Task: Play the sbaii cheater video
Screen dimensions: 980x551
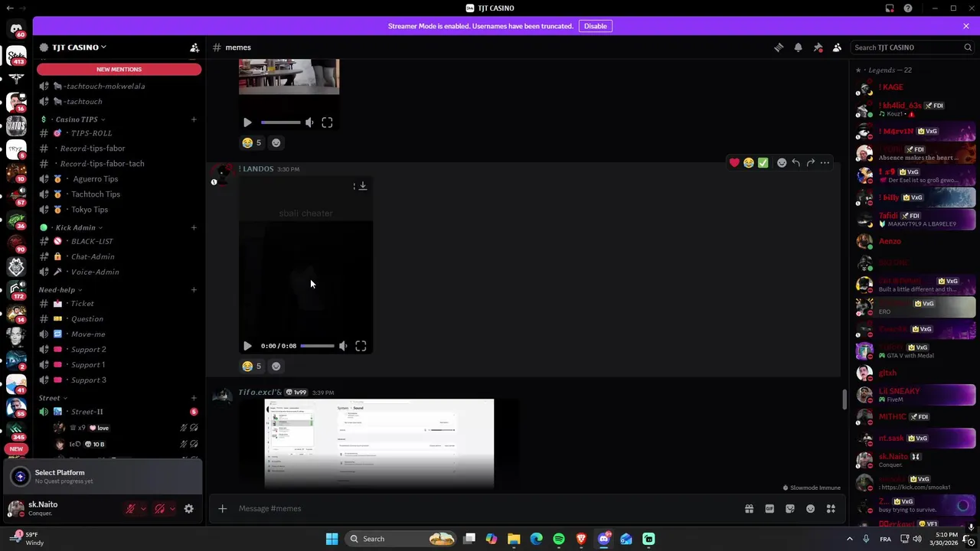Action: [x=247, y=346]
